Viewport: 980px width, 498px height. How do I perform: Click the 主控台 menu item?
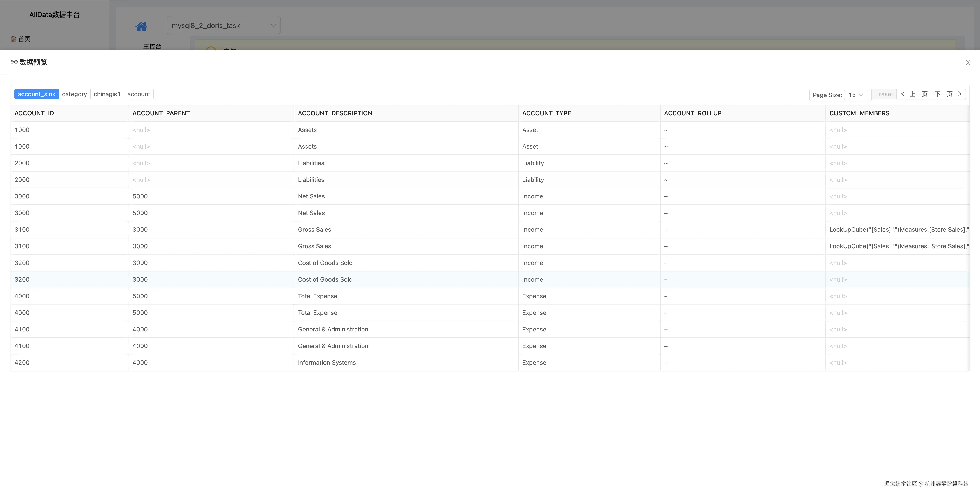coord(152,46)
